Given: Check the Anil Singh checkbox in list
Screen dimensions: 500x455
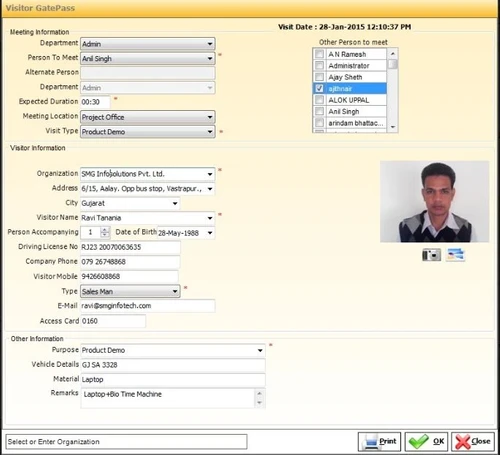Looking at the screenshot, I should tap(319, 111).
